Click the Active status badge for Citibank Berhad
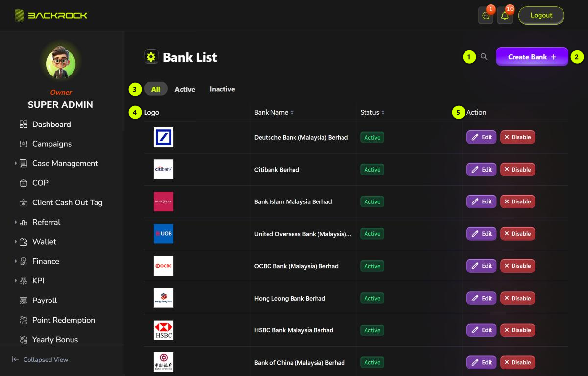Viewport: 588px width, 376px height. click(x=372, y=170)
